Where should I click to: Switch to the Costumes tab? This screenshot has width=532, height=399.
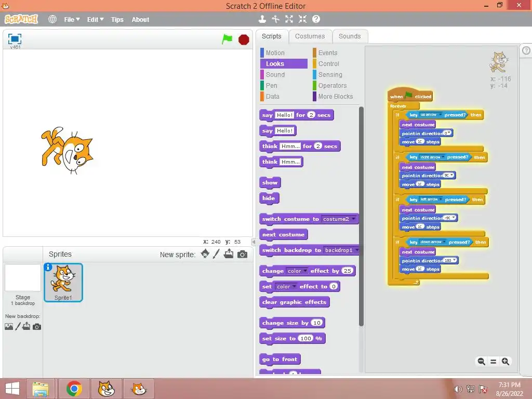[310, 36]
